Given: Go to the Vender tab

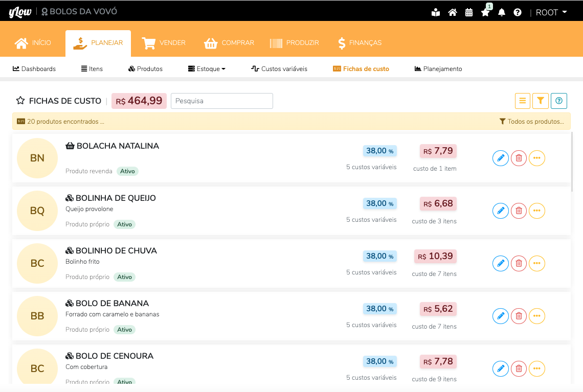Looking at the screenshot, I should coord(164,43).
